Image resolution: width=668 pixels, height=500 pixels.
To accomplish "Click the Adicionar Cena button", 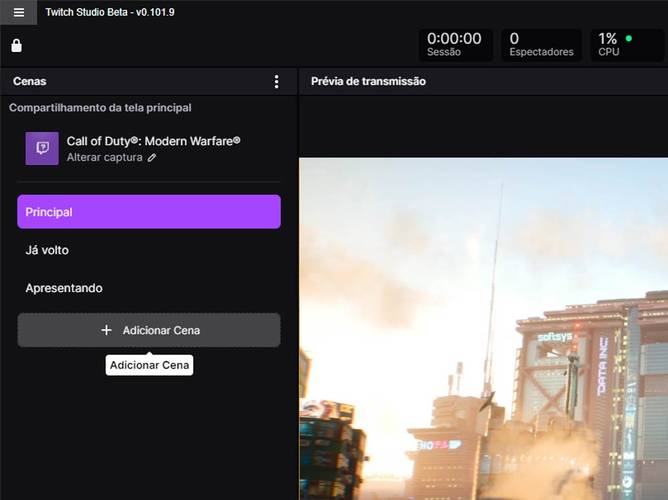I will (x=149, y=330).
